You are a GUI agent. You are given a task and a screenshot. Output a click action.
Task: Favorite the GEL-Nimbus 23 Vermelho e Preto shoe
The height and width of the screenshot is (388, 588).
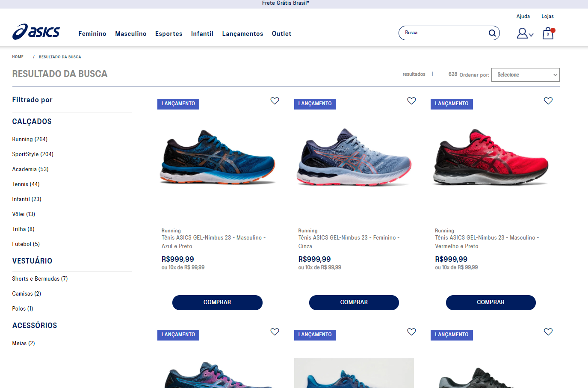(548, 101)
